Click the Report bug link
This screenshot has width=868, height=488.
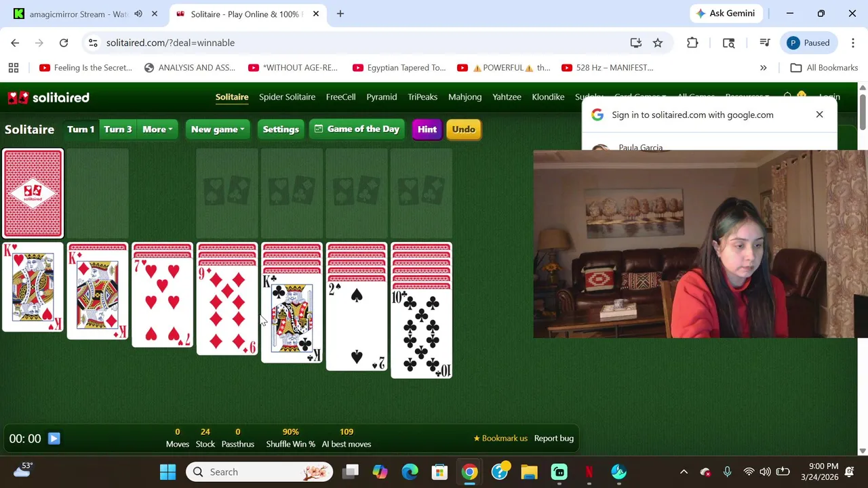point(554,439)
